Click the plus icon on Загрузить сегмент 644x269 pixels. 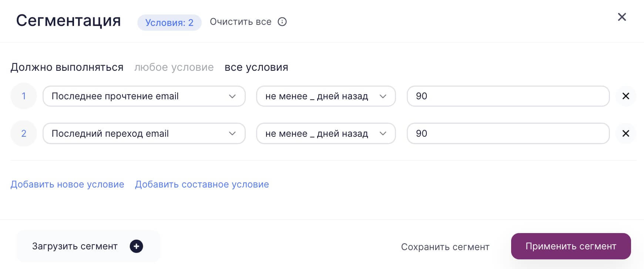point(136,246)
